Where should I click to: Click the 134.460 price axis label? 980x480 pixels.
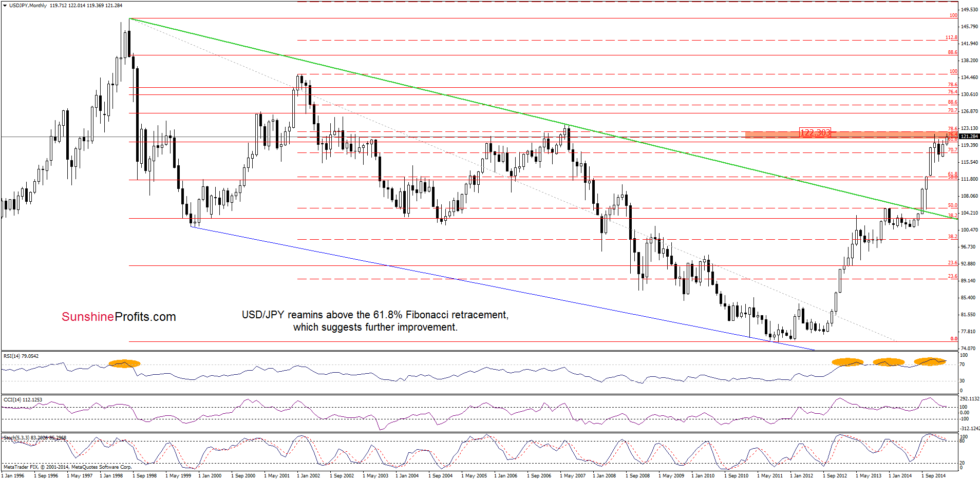pyautogui.click(x=969, y=78)
